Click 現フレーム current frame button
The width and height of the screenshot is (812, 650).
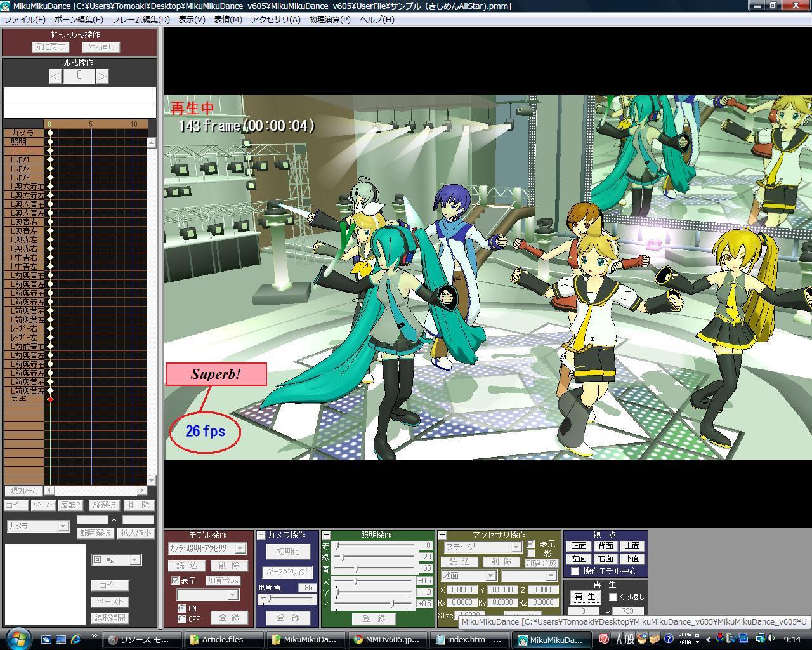point(24,491)
